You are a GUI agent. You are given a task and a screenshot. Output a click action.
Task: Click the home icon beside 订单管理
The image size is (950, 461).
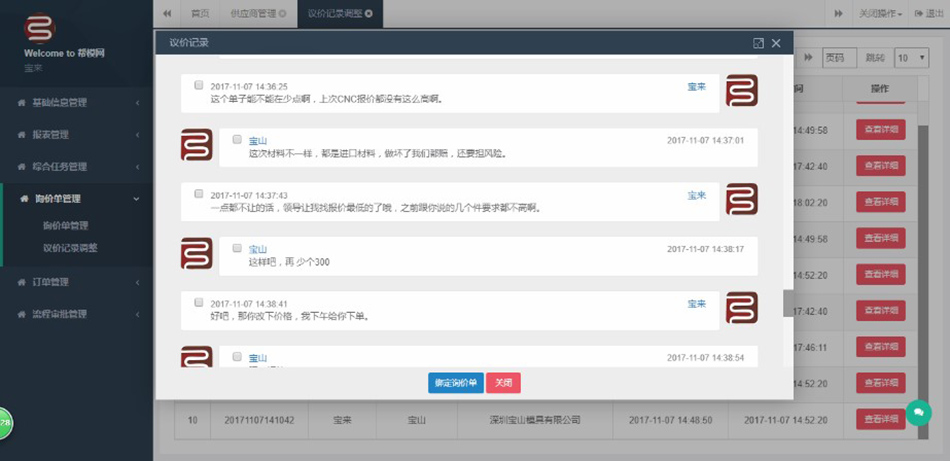(22, 282)
